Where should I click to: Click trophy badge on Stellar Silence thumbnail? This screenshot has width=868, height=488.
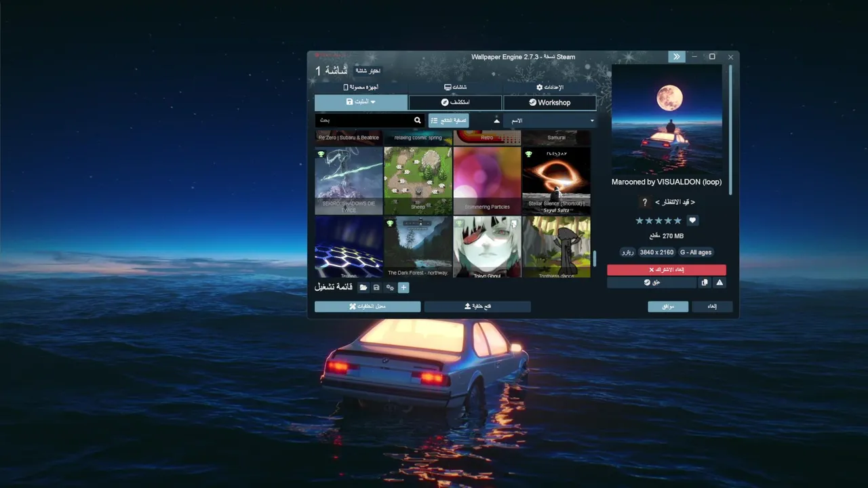coord(528,155)
